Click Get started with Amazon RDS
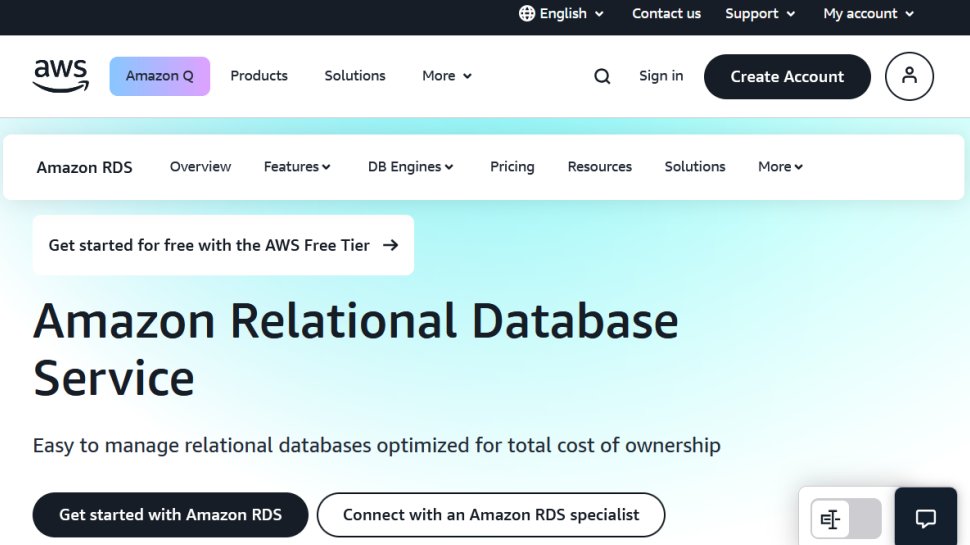The image size is (970, 545). pyautogui.click(x=170, y=515)
